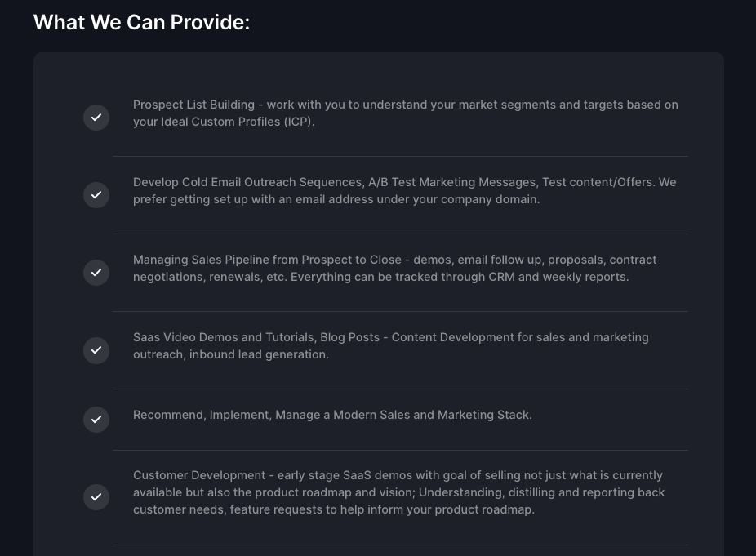Click divider line below Cold Email Outreach item
Viewport: 756px width, 556px height.
[x=400, y=234]
